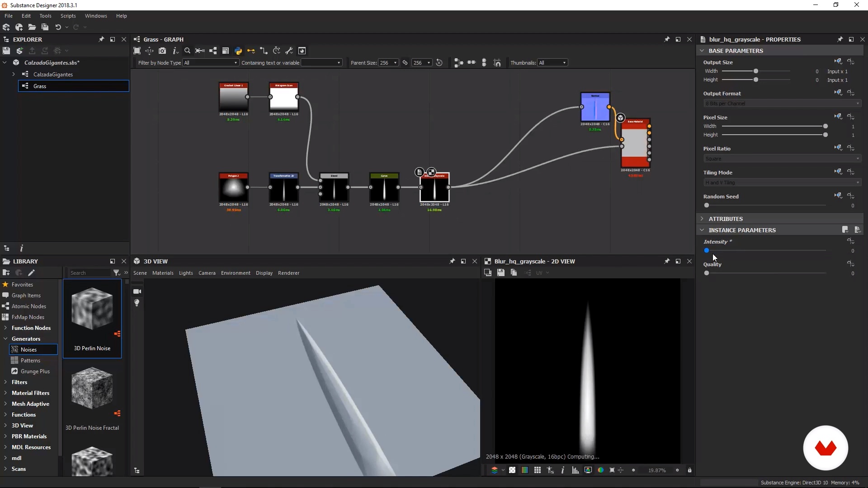The height and width of the screenshot is (488, 868).
Task: Toggle the camera icon in 3D View
Action: point(137,291)
